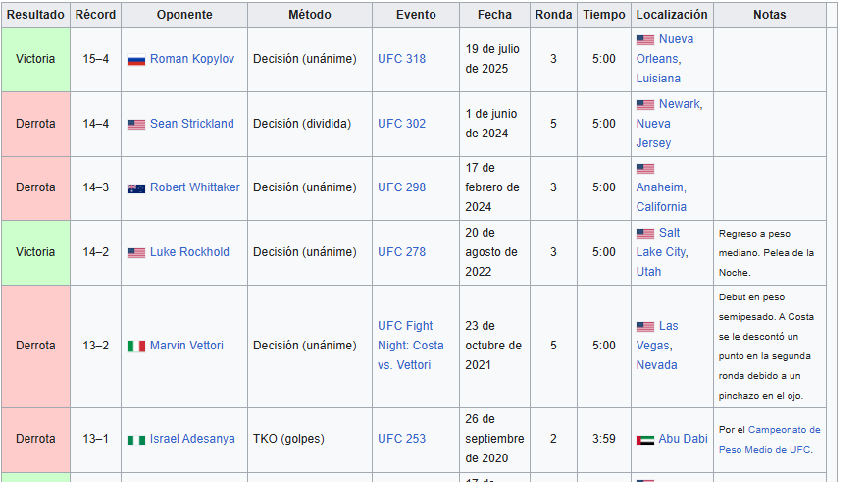
Task: Click the US flag next to Nueva Orleans
Action: tap(645, 40)
